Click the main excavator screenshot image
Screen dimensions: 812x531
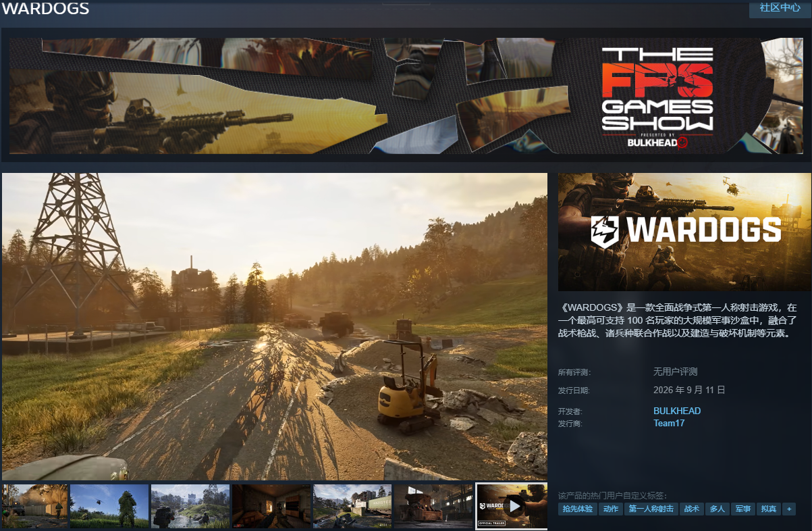(275, 326)
